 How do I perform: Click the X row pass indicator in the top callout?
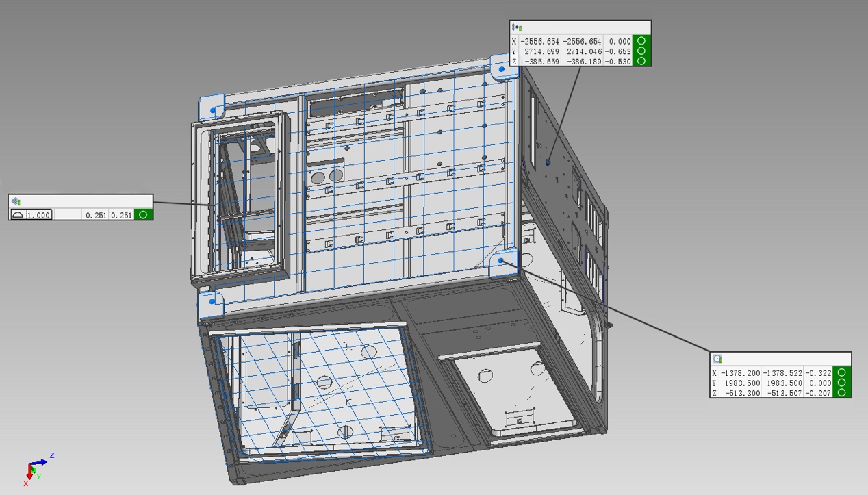coord(641,41)
